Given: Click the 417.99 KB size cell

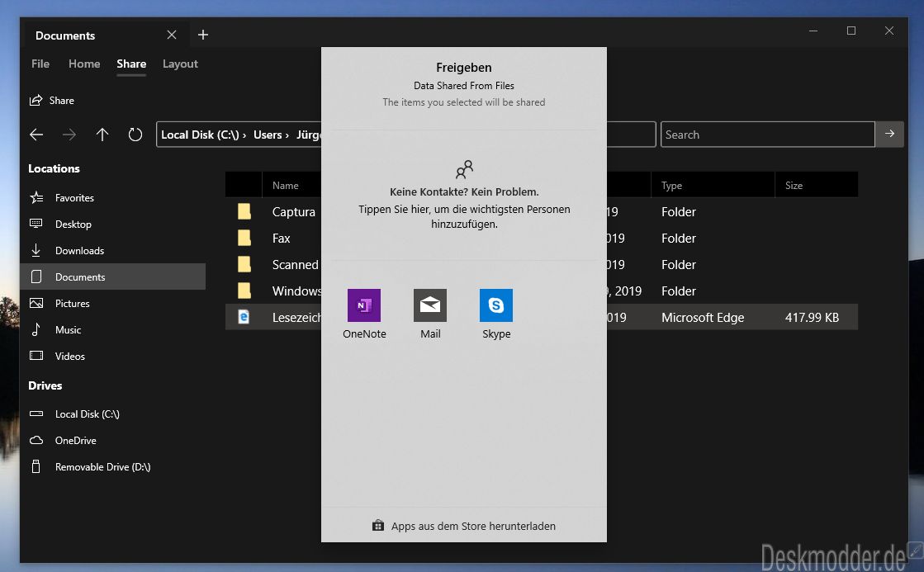Looking at the screenshot, I should pyautogui.click(x=812, y=318).
